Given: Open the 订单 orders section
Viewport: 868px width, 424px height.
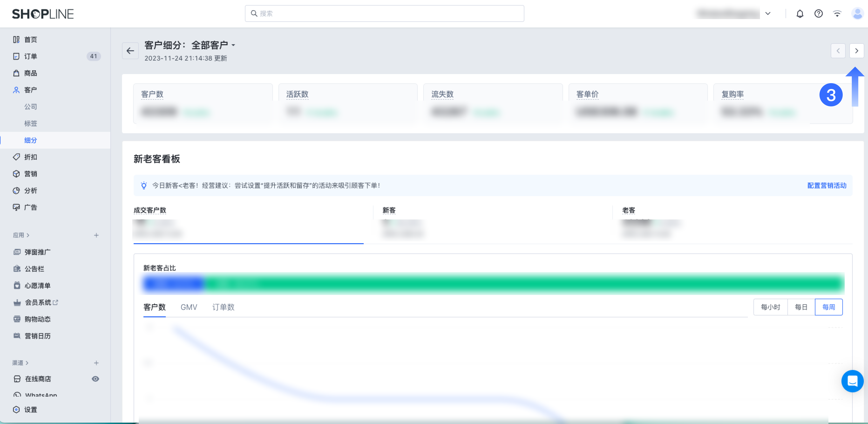Looking at the screenshot, I should [30, 56].
